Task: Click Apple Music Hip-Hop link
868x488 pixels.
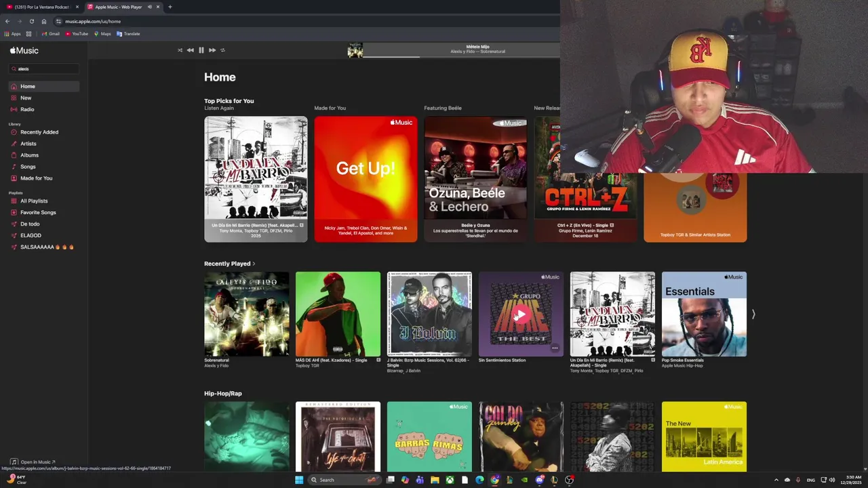Action: click(682, 366)
